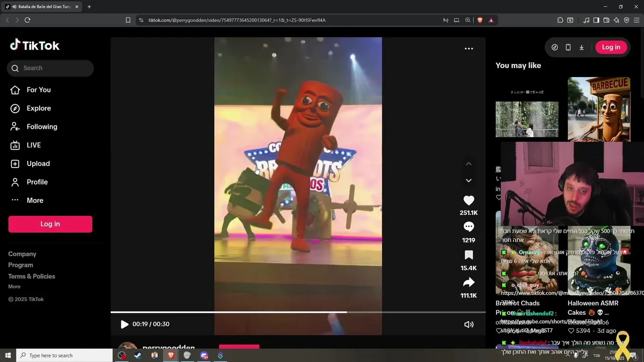Open OBS Studio from the taskbar
The image size is (644, 362).
click(122, 355)
